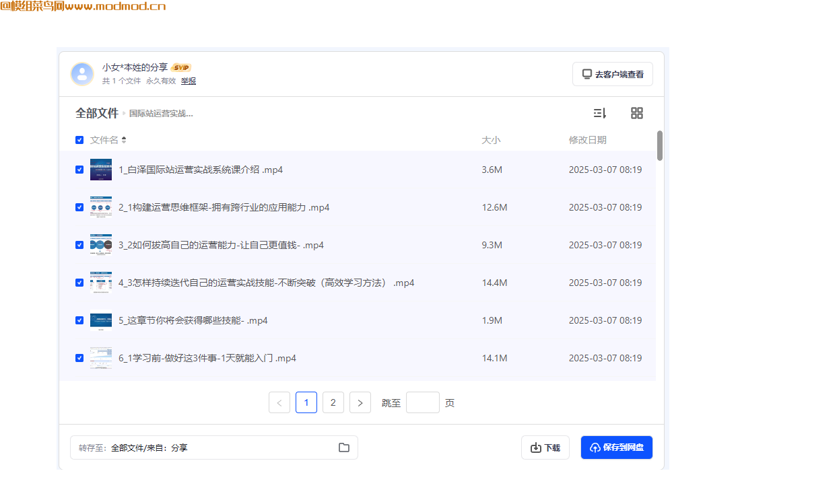The image size is (839, 504).
Task: Click the SVIP badge
Action: tap(181, 67)
